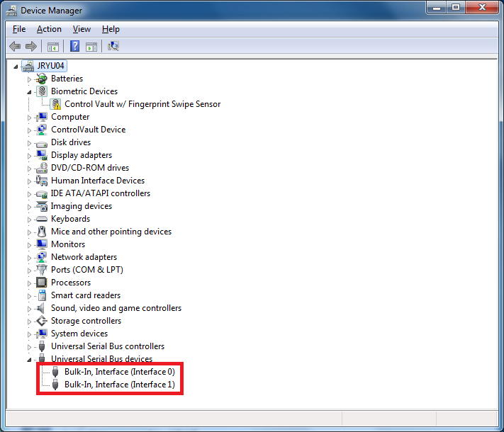Collapse the JRYU04 root node
This screenshot has width=504, height=432.
(x=16, y=67)
